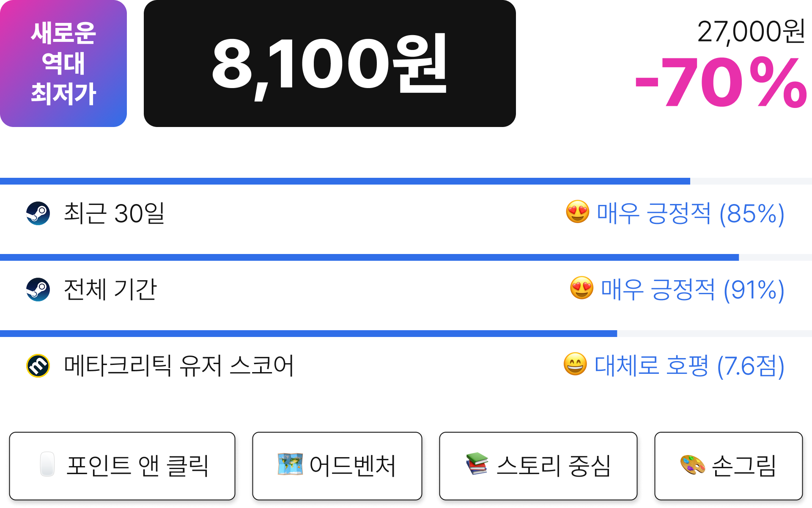The height and width of the screenshot is (508, 812).
Task: Select the 손그림 tag button
Action: pyautogui.click(x=729, y=466)
